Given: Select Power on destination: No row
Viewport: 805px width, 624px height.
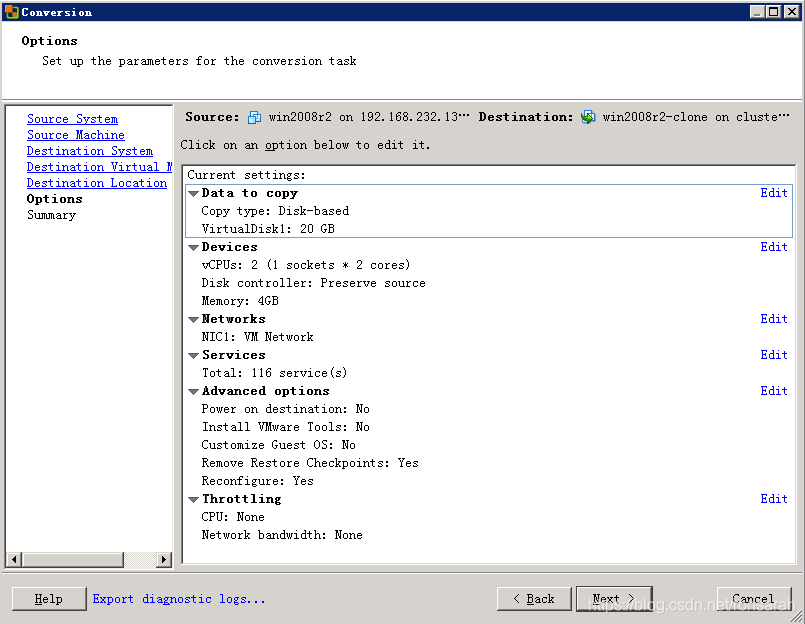Looking at the screenshot, I should [285, 409].
